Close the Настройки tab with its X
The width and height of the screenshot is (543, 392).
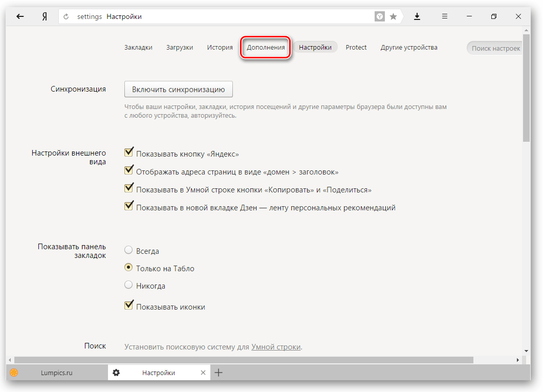pyautogui.click(x=203, y=373)
